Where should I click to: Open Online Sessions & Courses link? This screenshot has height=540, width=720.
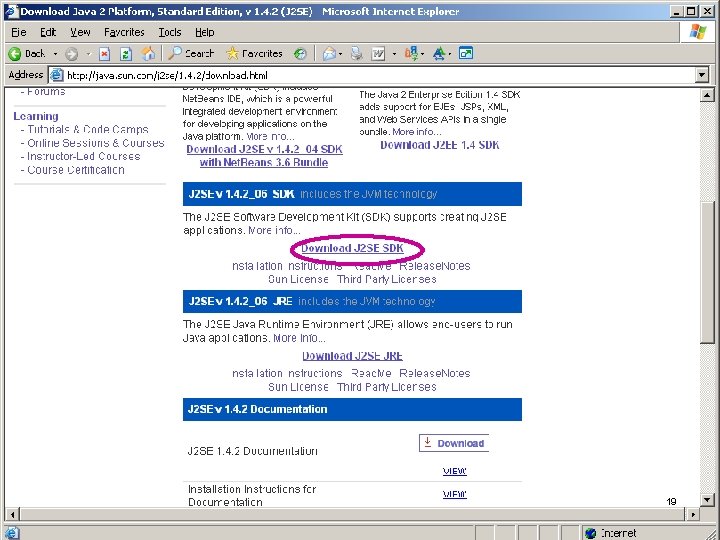pyautogui.click(x=96, y=143)
